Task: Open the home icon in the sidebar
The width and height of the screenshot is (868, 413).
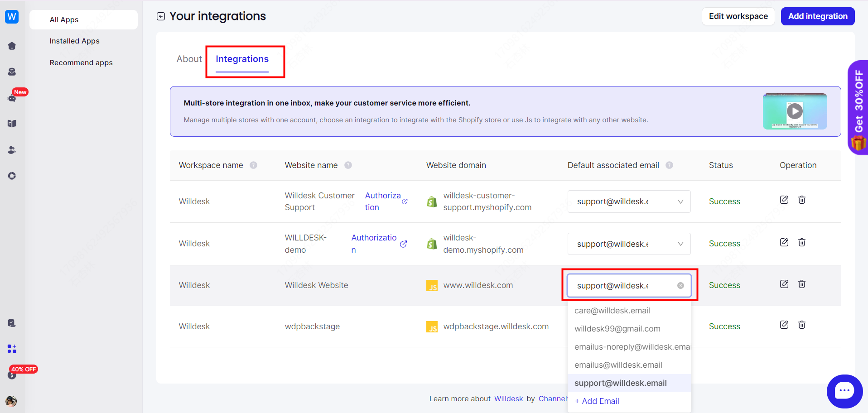Action: pyautogui.click(x=12, y=46)
